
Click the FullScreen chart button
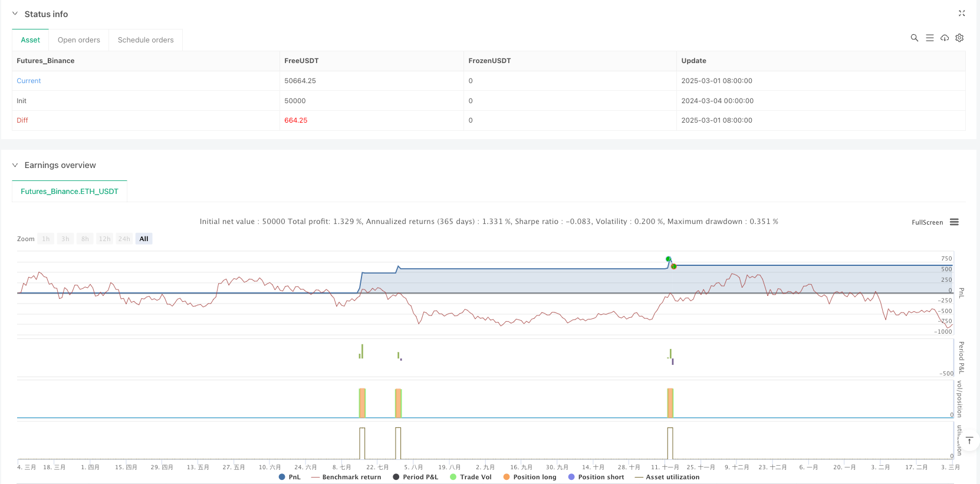[x=928, y=222]
